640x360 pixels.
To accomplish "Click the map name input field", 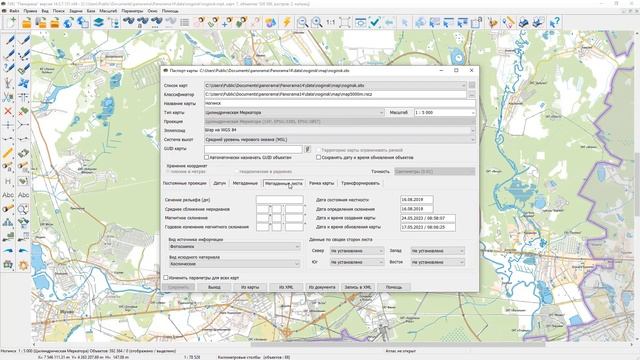I will [340, 104].
